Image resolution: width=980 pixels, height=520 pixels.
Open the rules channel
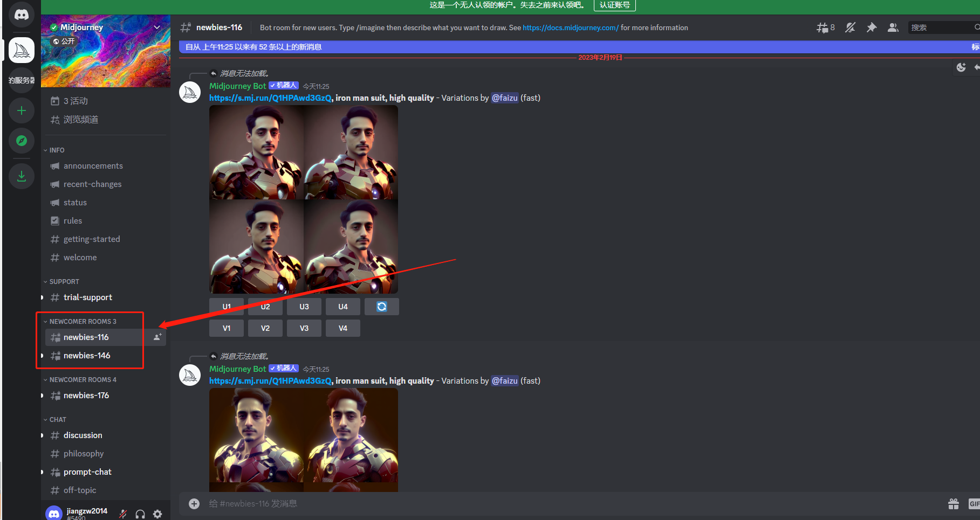pyautogui.click(x=105, y=221)
